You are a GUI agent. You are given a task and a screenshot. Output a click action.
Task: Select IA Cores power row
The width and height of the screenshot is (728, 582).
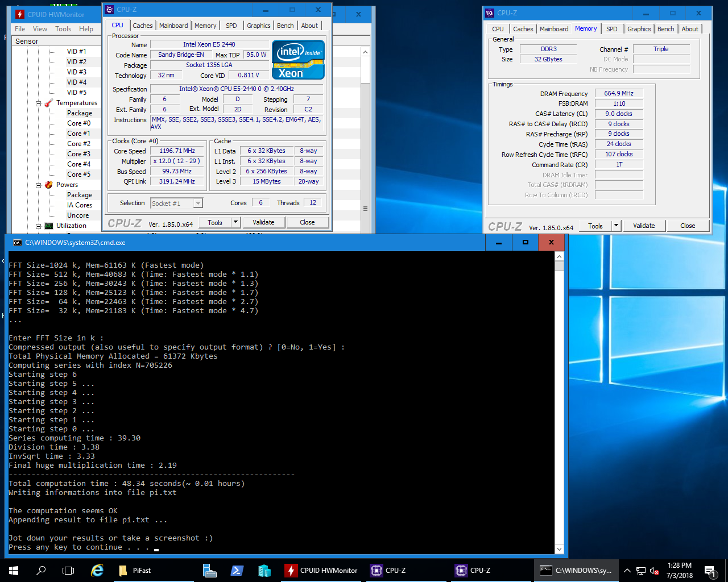(x=80, y=205)
